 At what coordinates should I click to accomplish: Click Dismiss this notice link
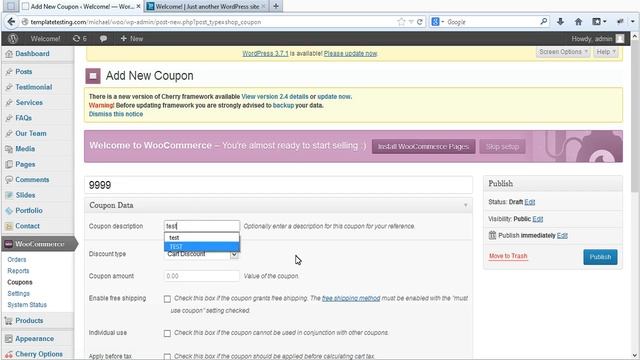click(x=116, y=114)
